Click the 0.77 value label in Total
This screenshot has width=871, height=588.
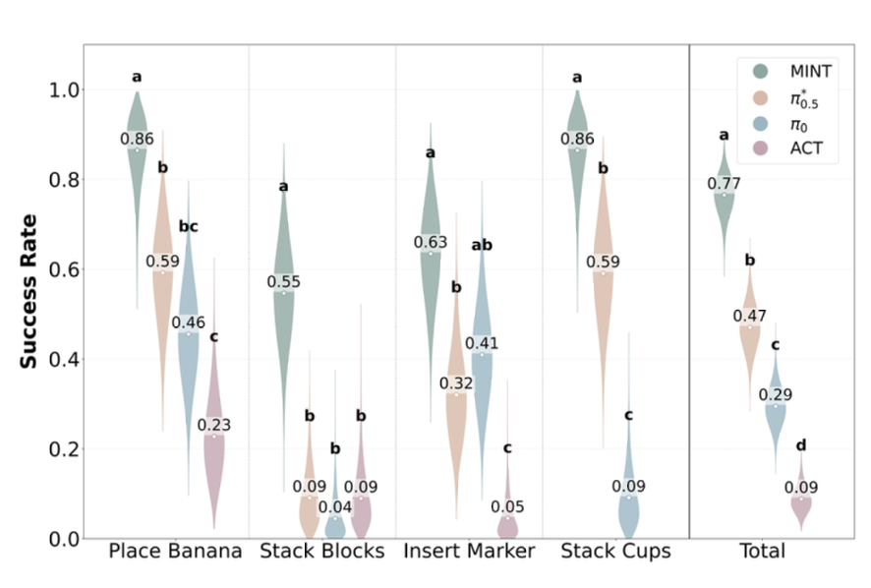724,184
